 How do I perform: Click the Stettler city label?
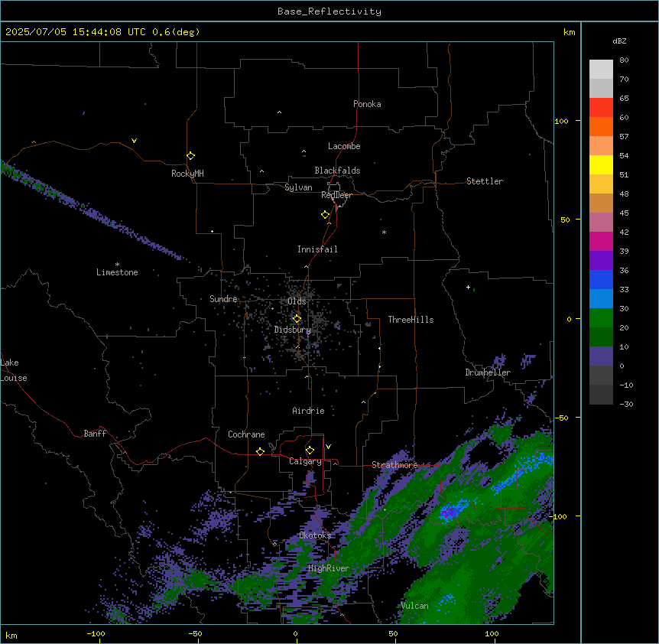point(485,181)
